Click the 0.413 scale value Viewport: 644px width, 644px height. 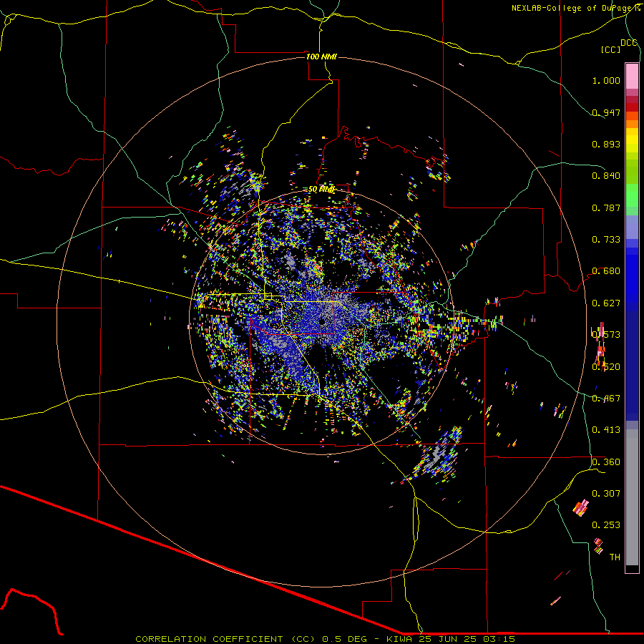click(606, 430)
